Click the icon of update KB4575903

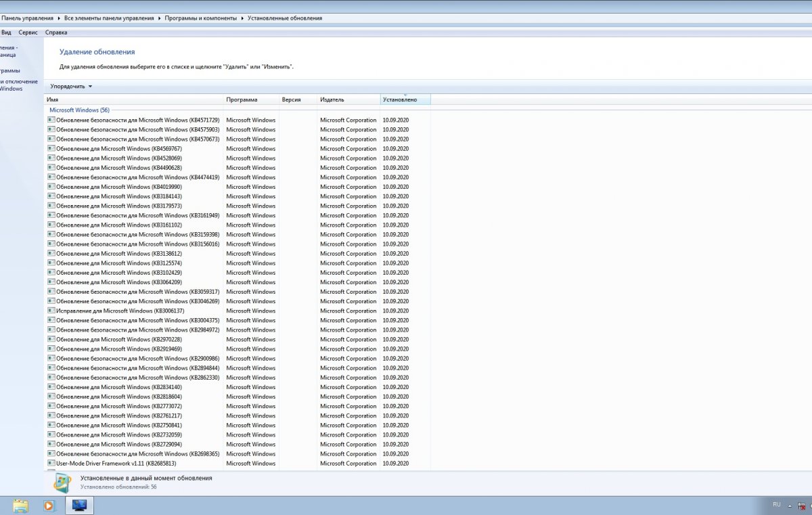(x=51, y=129)
